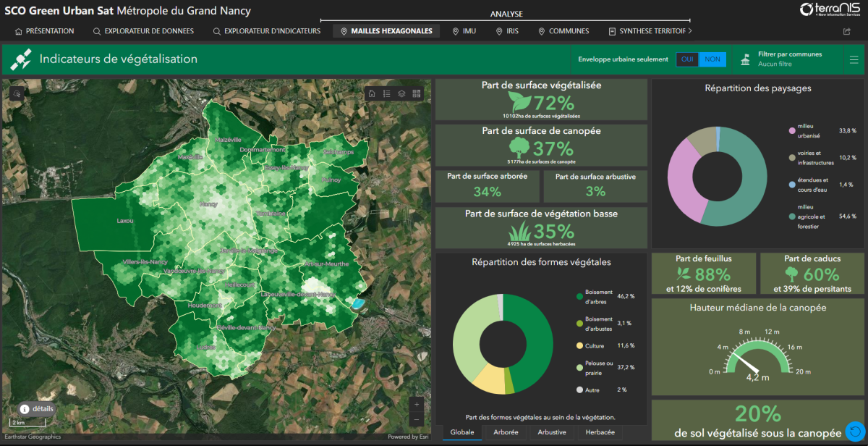Click the share icon in top bar
Screen dimensions: 868x446
click(847, 31)
